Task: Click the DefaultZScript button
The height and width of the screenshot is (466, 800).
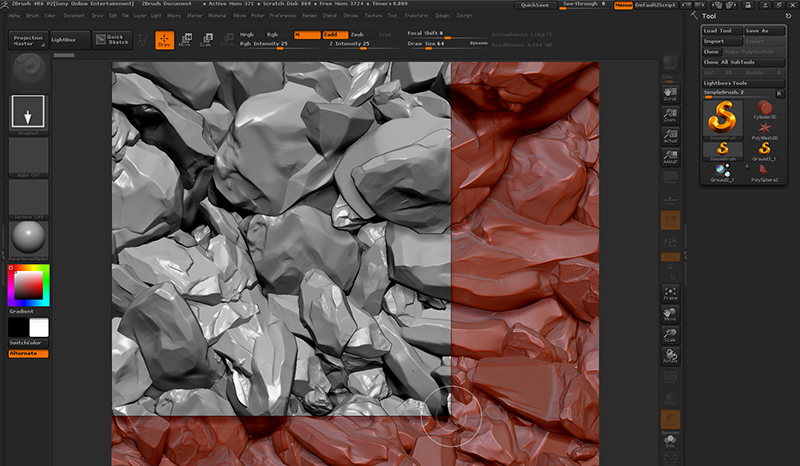Action: click(655, 5)
